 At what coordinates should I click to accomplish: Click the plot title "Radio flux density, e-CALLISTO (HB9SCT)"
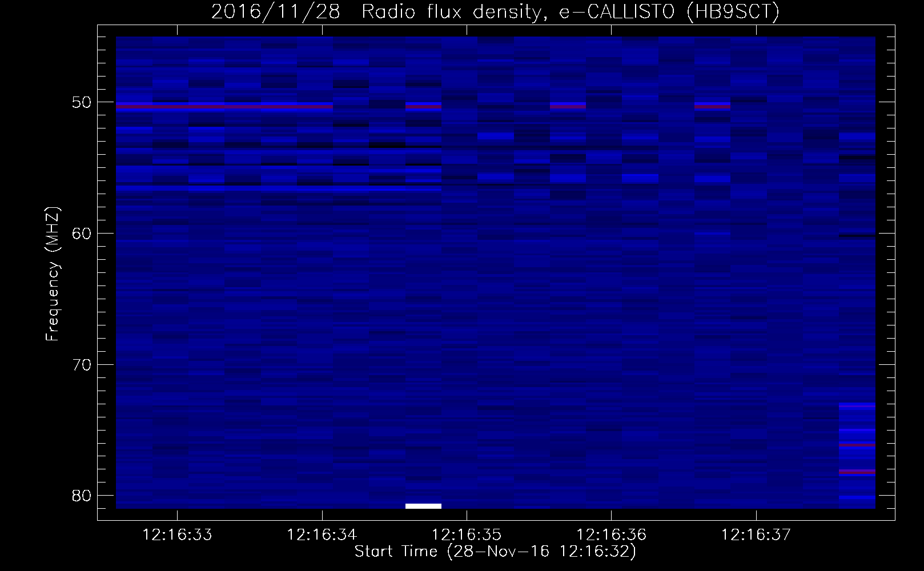[571, 12]
